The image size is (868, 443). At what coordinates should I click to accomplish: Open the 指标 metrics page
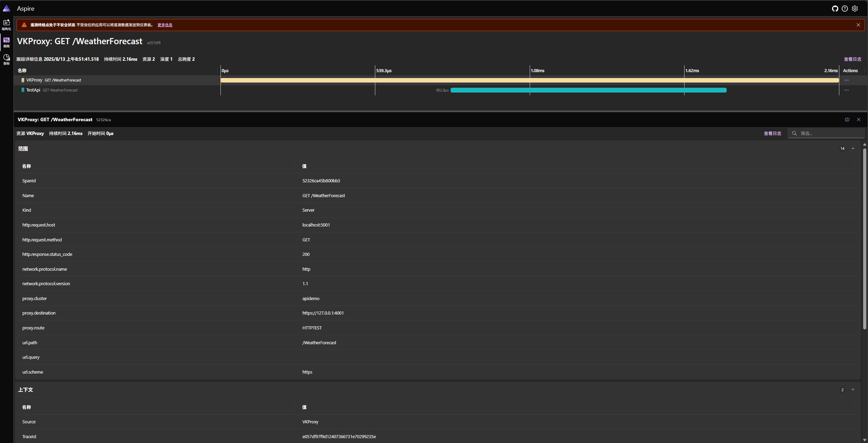(x=7, y=59)
